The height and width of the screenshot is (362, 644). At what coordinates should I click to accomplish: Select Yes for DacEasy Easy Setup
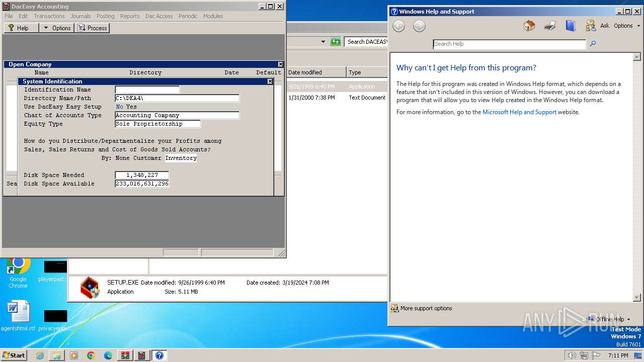point(131,107)
